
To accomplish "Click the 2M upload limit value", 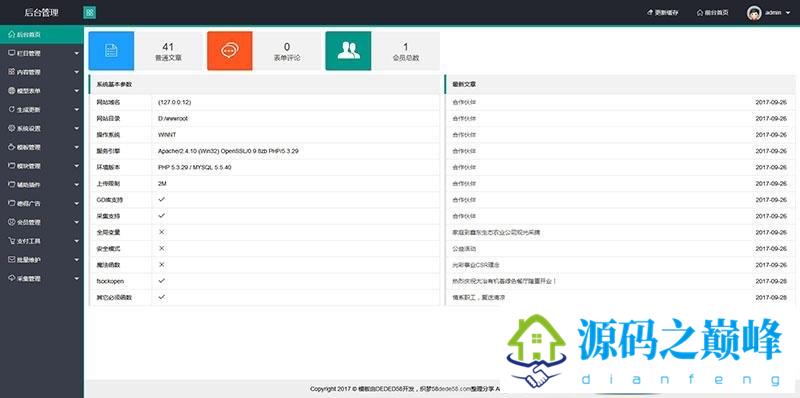I will [163, 183].
